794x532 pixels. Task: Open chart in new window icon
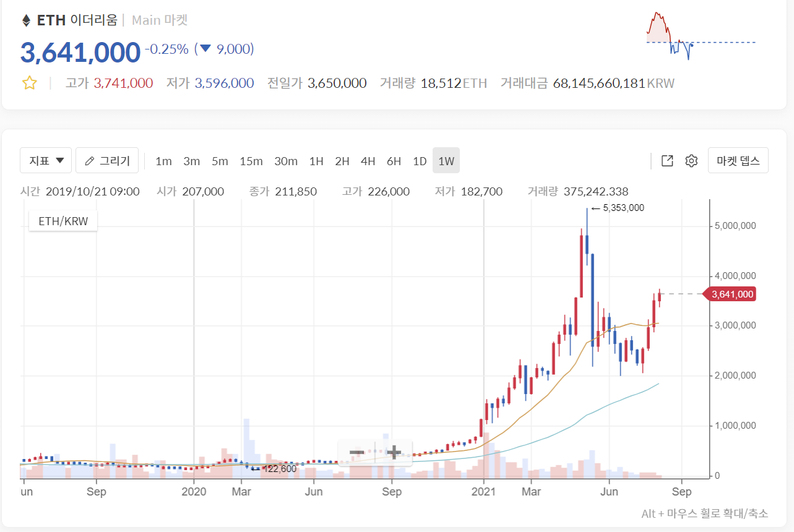tap(667, 161)
